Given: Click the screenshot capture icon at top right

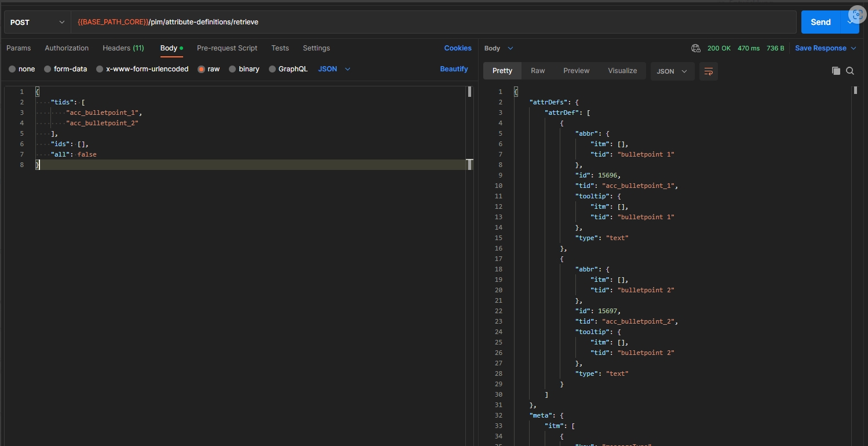Looking at the screenshot, I should pos(858,15).
